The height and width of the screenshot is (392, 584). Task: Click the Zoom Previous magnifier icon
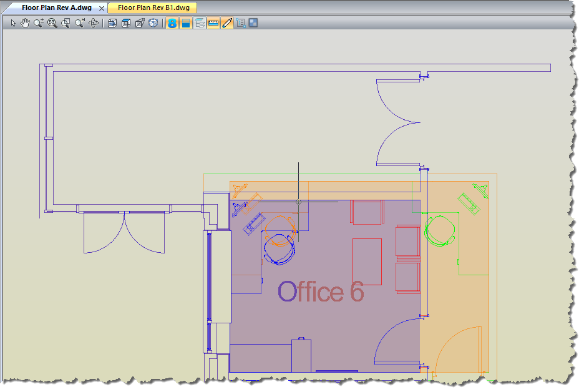click(x=79, y=23)
